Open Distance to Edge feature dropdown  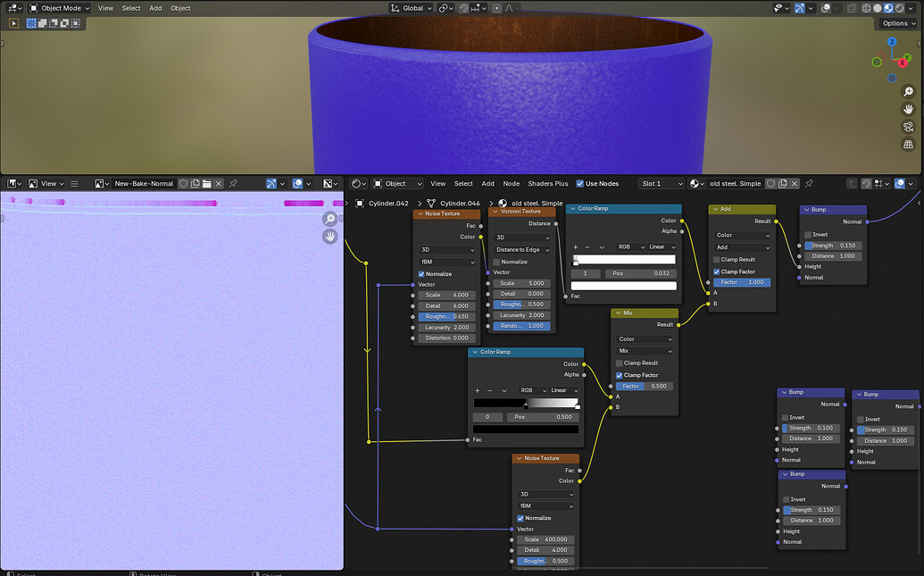coord(522,250)
